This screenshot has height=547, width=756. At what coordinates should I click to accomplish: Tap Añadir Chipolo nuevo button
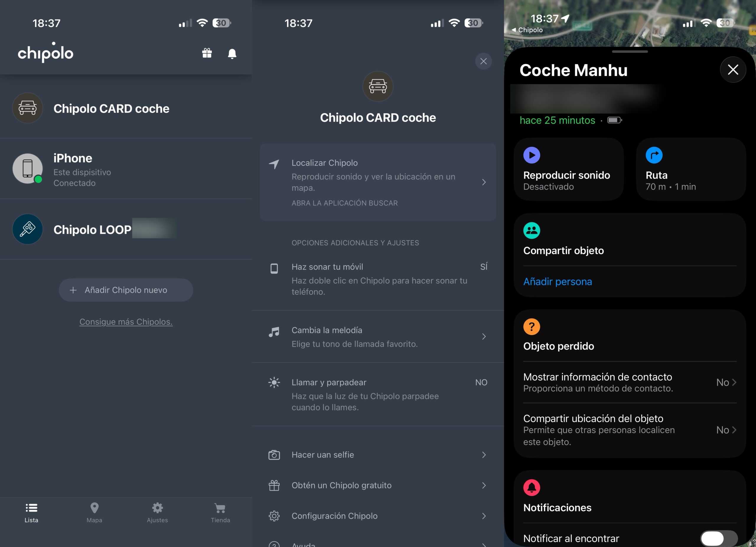[x=126, y=290]
